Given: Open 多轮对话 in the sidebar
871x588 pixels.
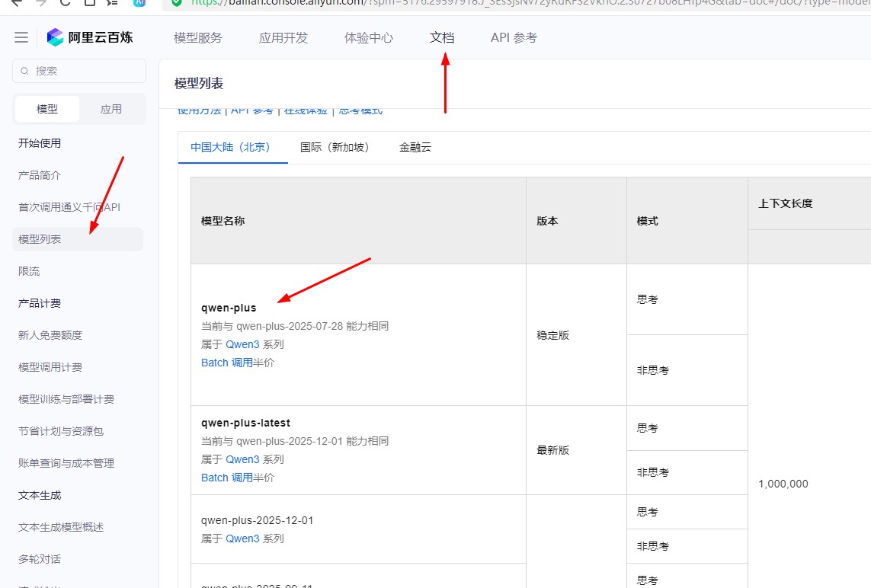Looking at the screenshot, I should (40, 559).
